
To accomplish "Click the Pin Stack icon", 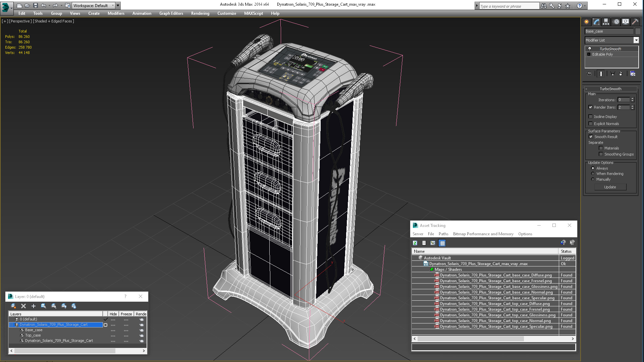I will coord(589,74).
